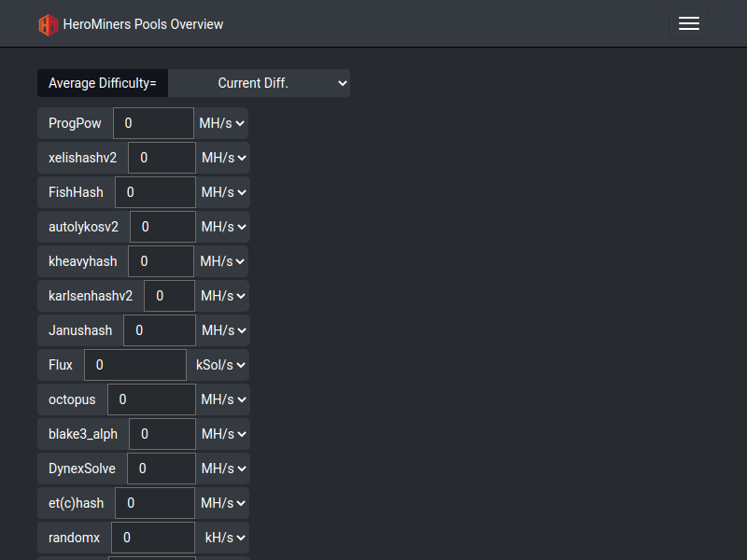747x560 pixels.
Task: Open the ProgPow hashrate unit dropdown
Action: tap(221, 123)
